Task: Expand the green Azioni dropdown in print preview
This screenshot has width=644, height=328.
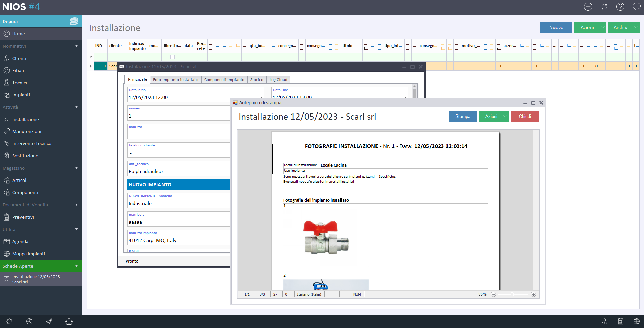Action: (505, 116)
